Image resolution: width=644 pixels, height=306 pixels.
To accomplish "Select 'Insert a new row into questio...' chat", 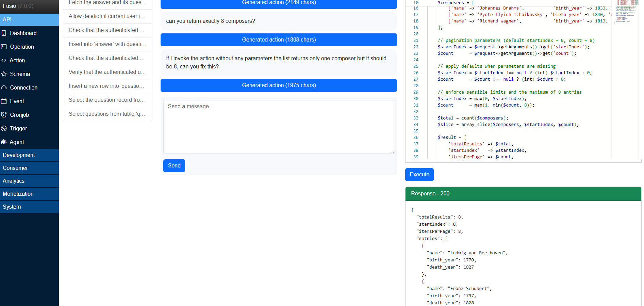I will [107, 86].
